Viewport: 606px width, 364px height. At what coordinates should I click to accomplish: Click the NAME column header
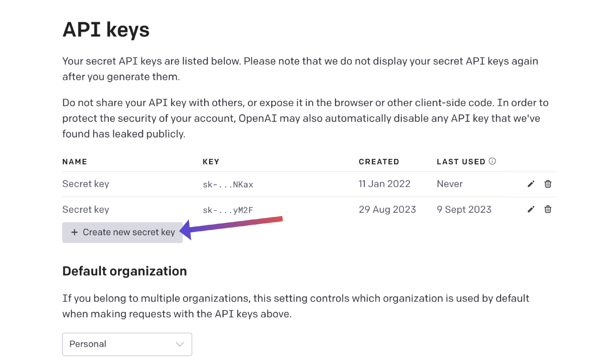tap(74, 162)
